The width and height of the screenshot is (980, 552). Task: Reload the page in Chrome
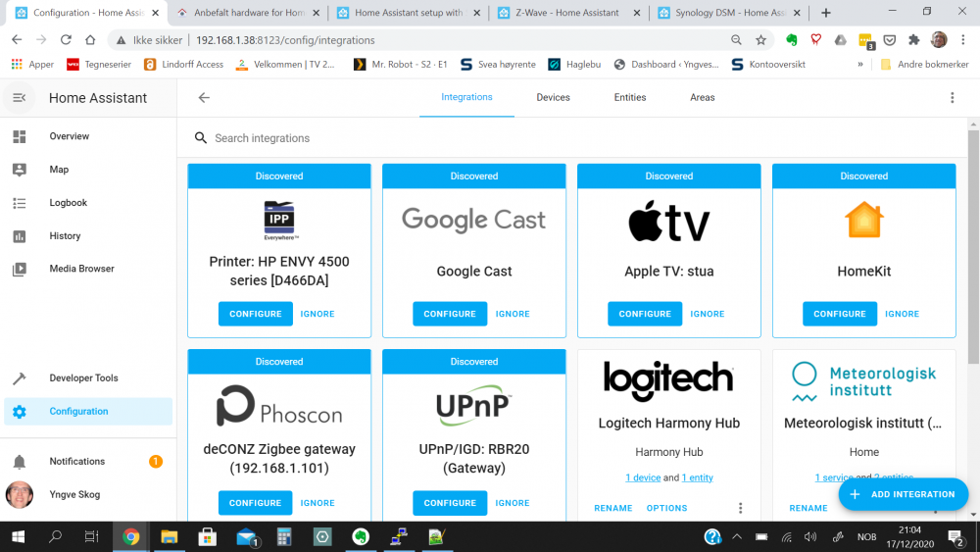pos(66,40)
